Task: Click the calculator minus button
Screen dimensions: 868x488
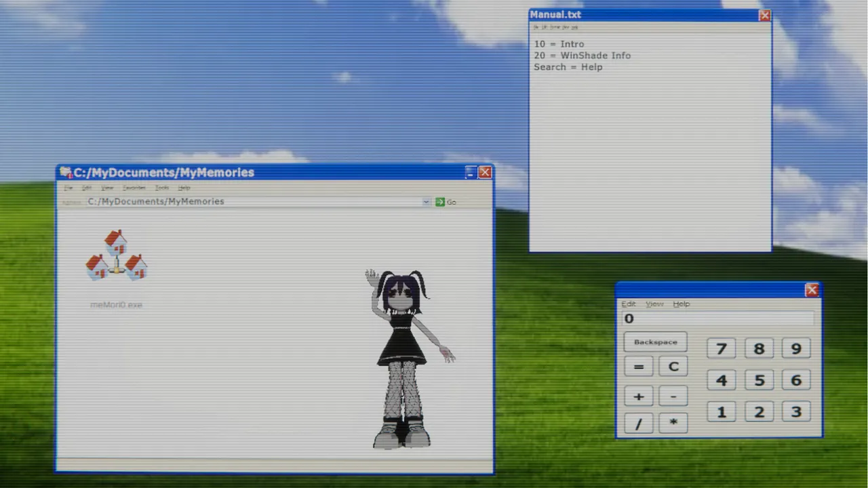Action: 673,396
